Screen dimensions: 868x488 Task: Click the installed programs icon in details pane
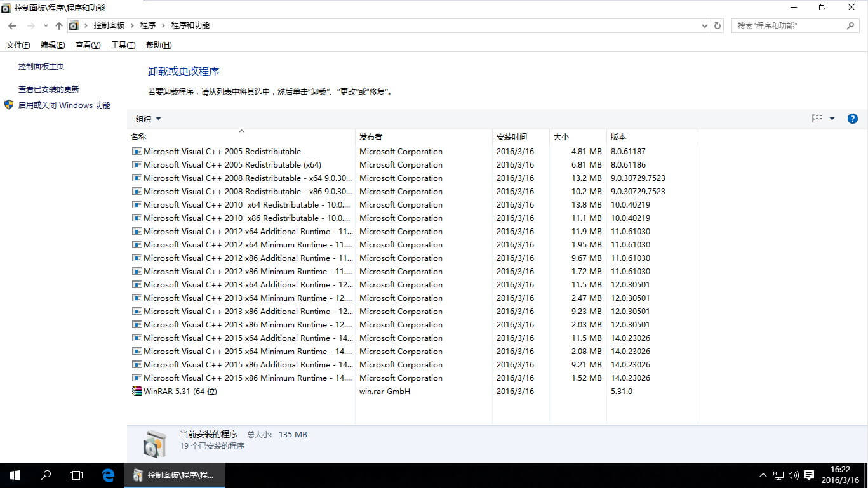click(x=154, y=443)
